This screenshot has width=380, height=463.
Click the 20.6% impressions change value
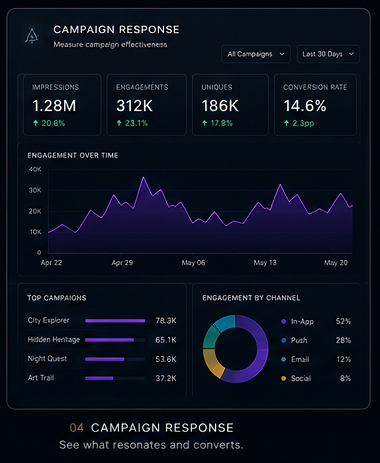pos(53,123)
